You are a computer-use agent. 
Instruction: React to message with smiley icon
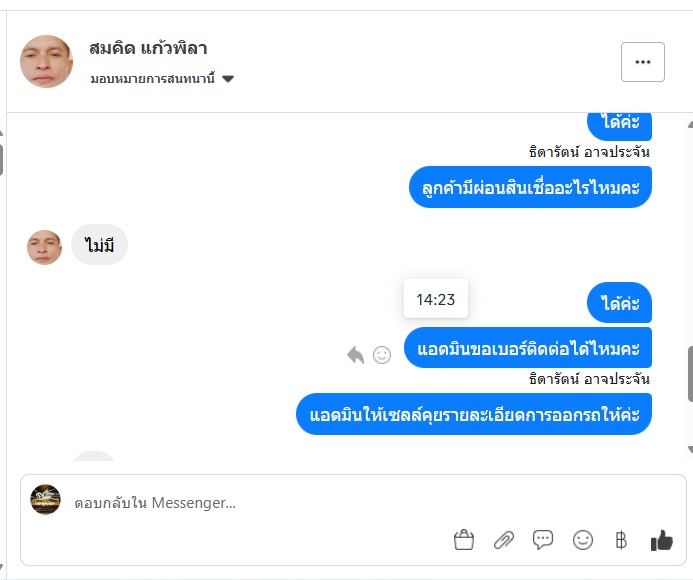pyautogui.click(x=382, y=354)
